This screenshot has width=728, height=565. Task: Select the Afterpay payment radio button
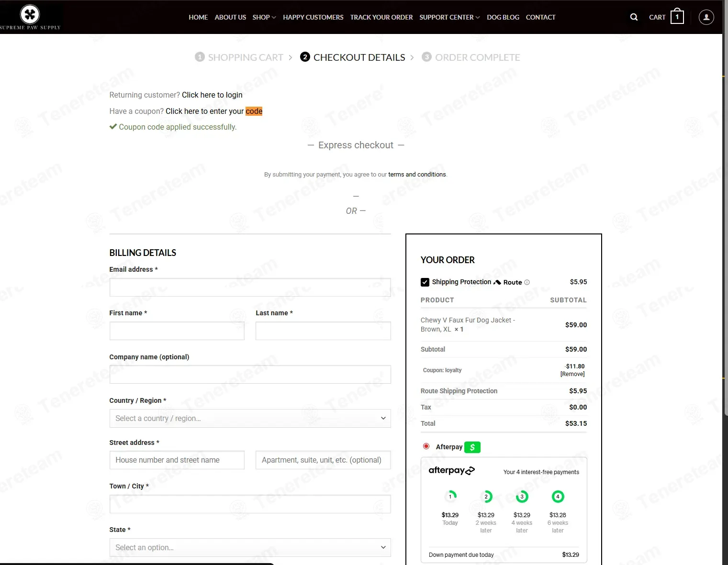tap(426, 446)
